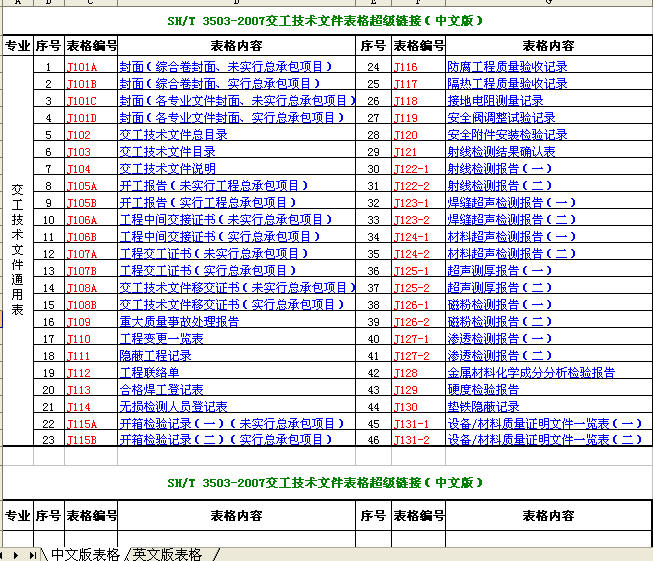Open link 垫铁隐蔽记录
This screenshot has height=561, width=653.
pyautogui.click(x=483, y=406)
